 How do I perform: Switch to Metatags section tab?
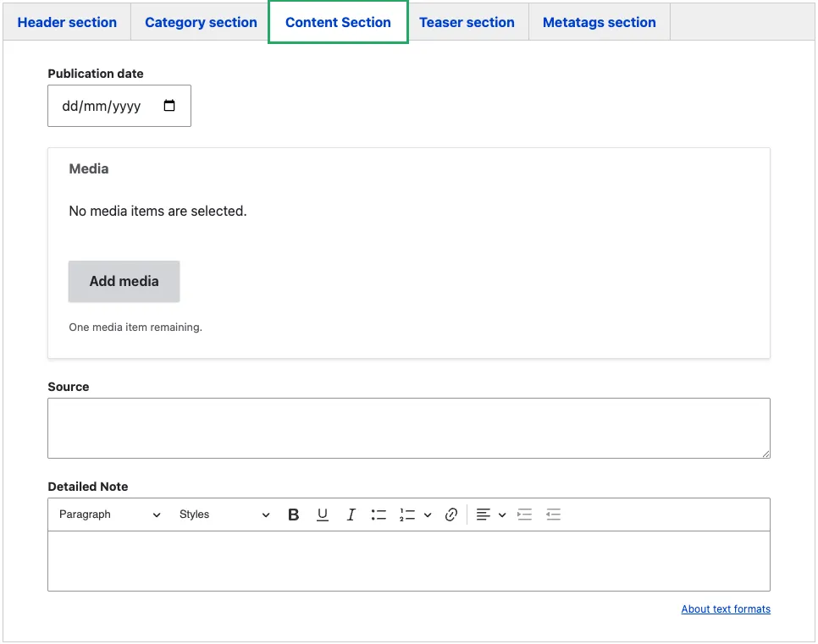(x=599, y=22)
